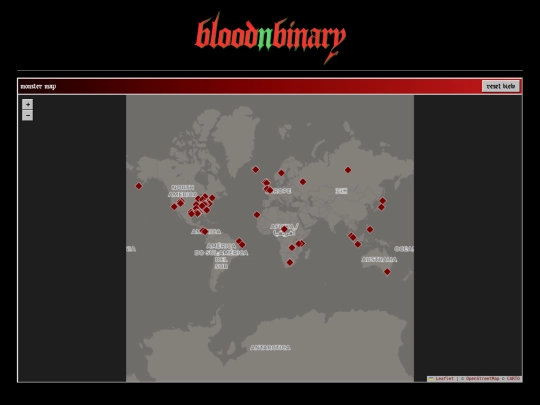Select the southern marker in Japan

click(x=381, y=207)
